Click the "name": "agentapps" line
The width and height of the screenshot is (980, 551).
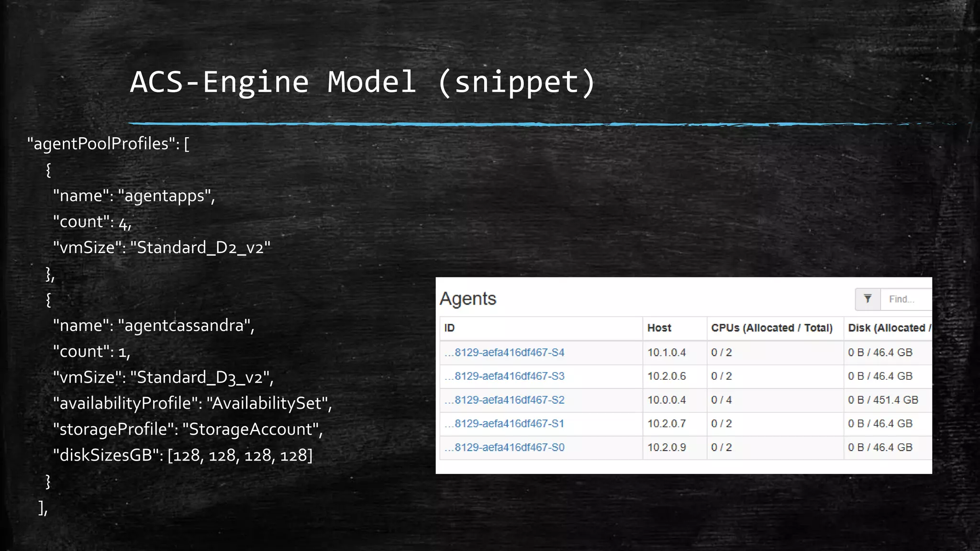click(134, 196)
